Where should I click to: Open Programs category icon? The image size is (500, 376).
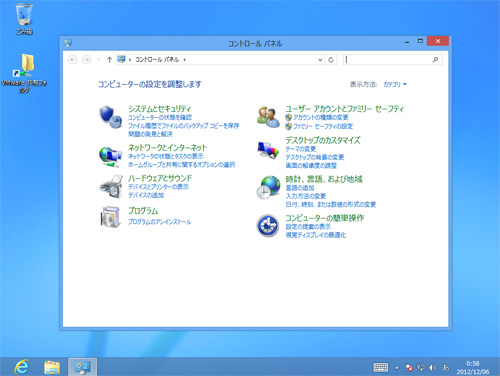click(x=111, y=217)
